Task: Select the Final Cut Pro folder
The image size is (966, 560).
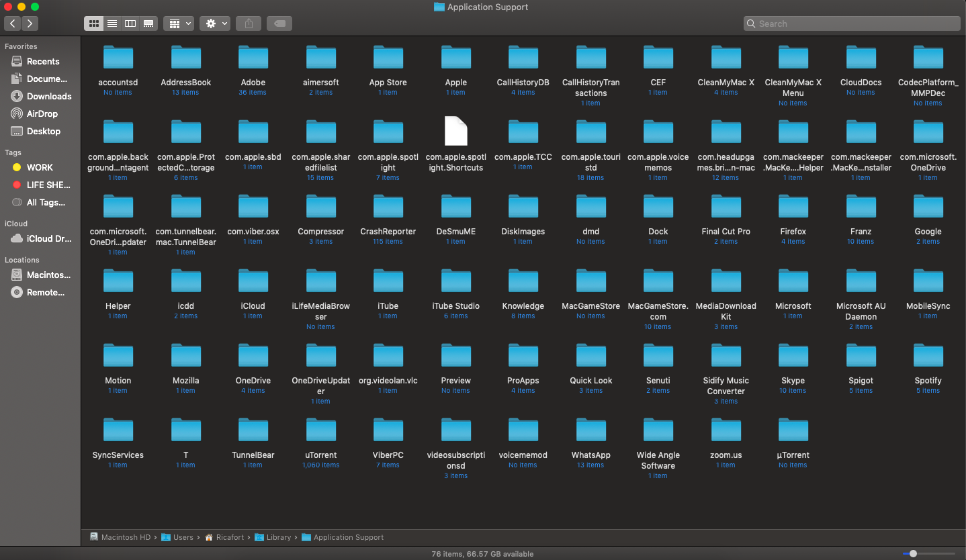Action: (726, 207)
